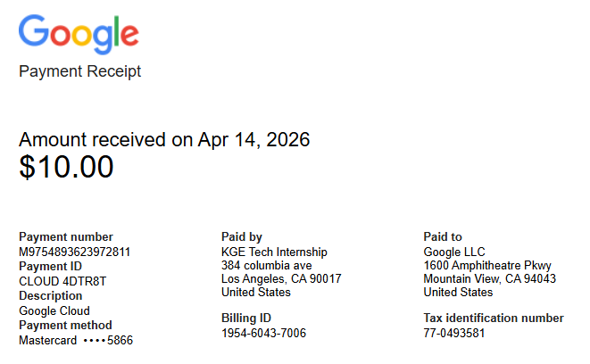Click the Paid by label
The height and width of the screenshot is (364, 590).
pyautogui.click(x=241, y=236)
